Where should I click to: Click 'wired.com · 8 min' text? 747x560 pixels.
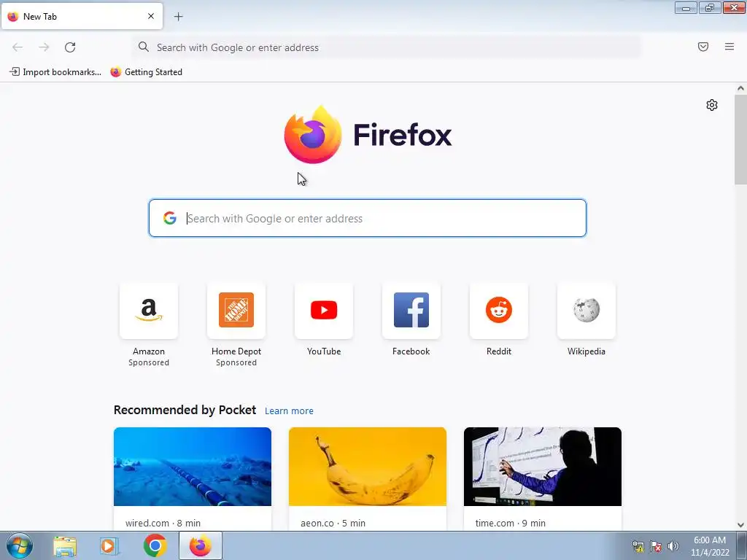[x=163, y=523]
